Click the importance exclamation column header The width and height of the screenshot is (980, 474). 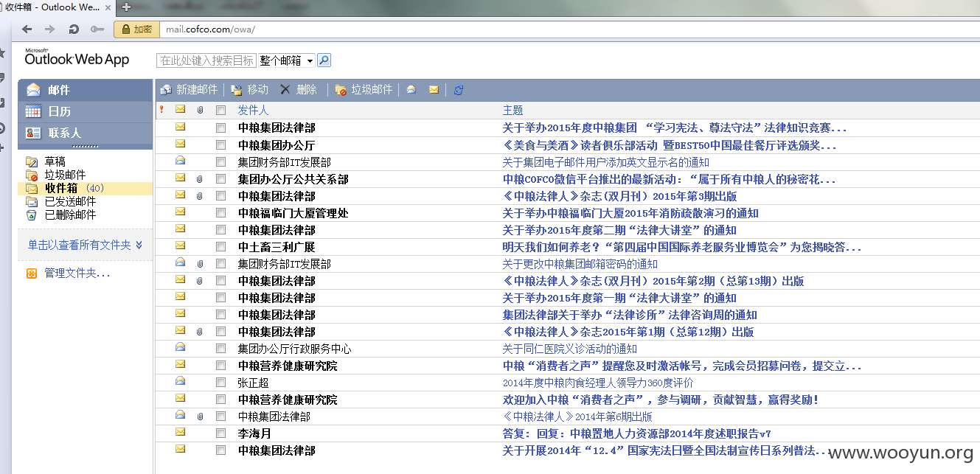point(162,110)
